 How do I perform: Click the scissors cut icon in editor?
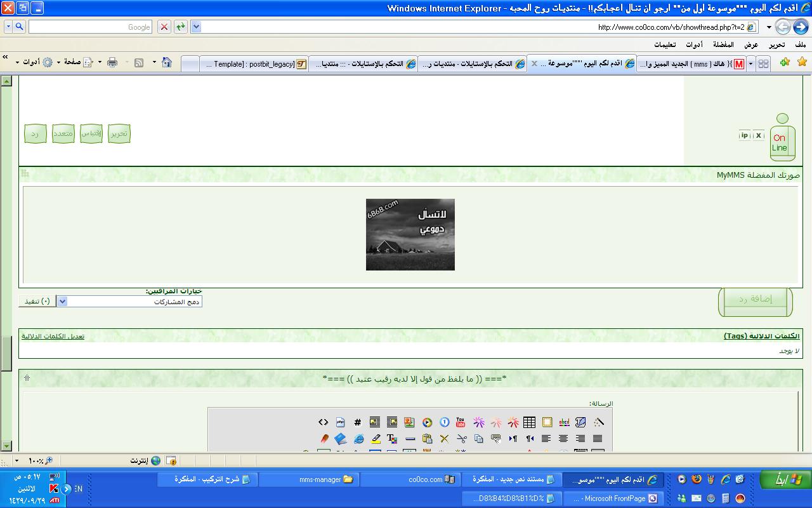(x=461, y=439)
